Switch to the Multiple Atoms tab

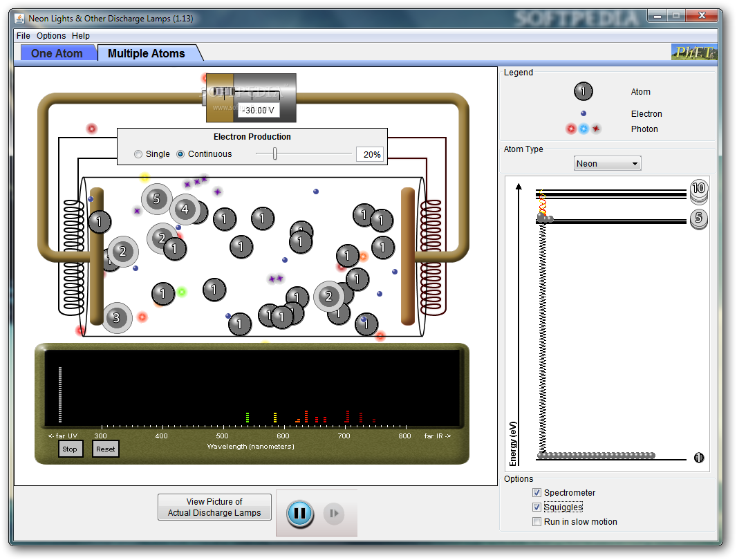pyautogui.click(x=147, y=54)
